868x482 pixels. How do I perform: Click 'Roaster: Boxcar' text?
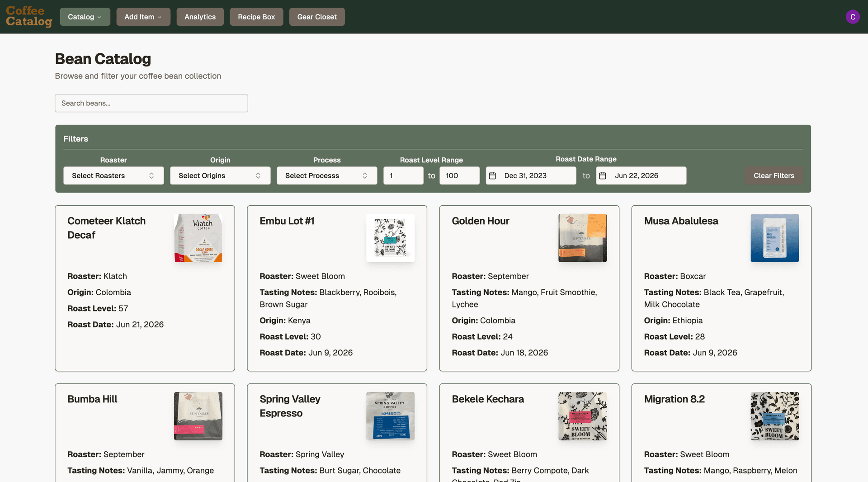click(x=675, y=276)
